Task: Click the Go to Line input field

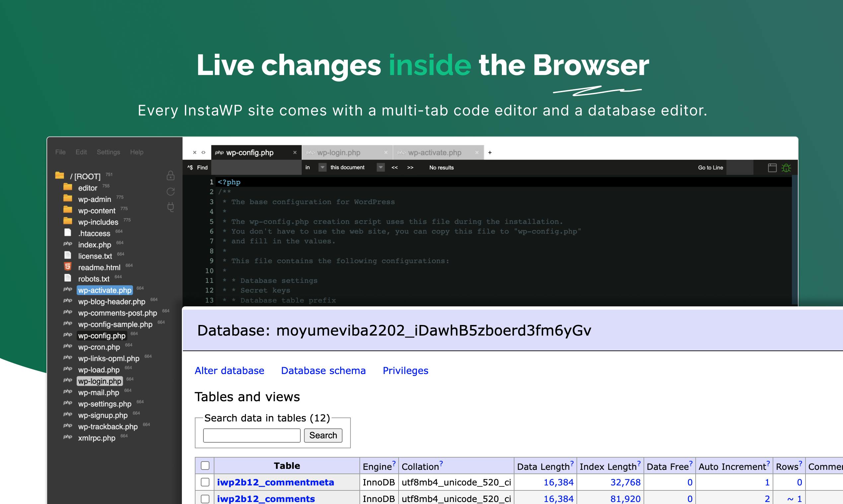Action: (740, 167)
